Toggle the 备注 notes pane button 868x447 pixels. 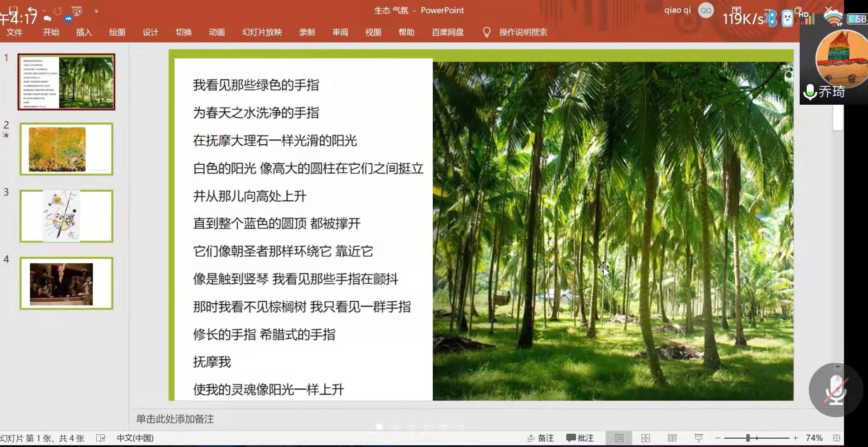point(540,438)
